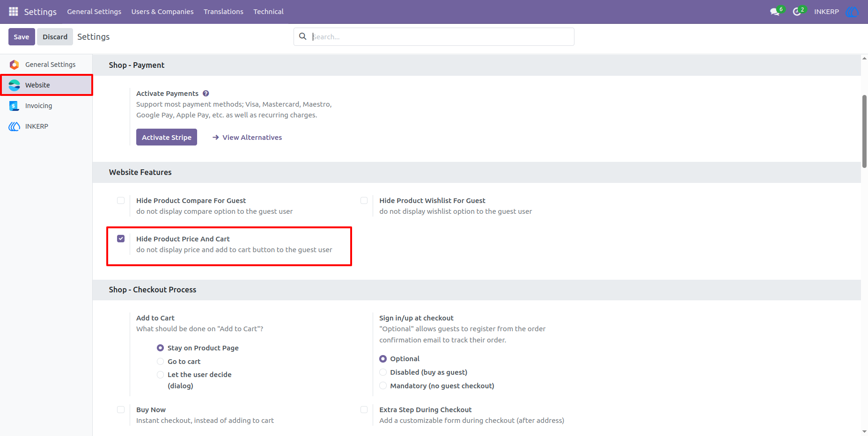The image size is (868, 436).
Task: Click the Website globe icon in sidebar
Action: pyautogui.click(x=15, y=85)
